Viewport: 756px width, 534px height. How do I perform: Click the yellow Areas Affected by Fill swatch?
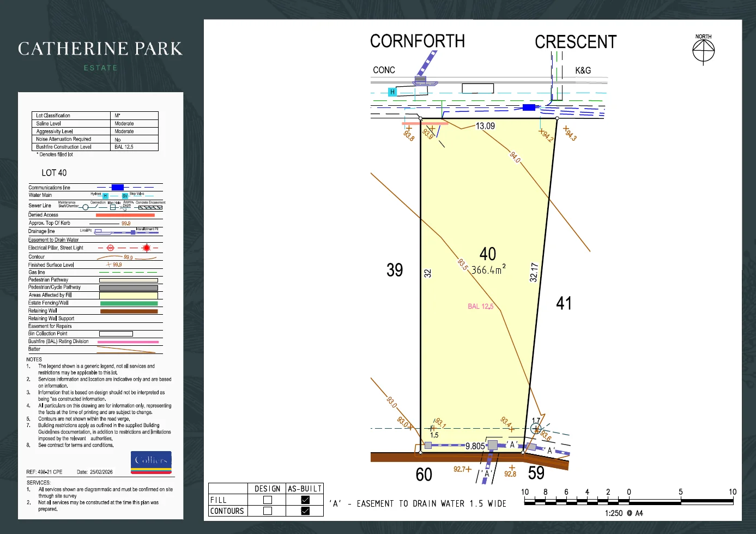(x=129, y=295)
